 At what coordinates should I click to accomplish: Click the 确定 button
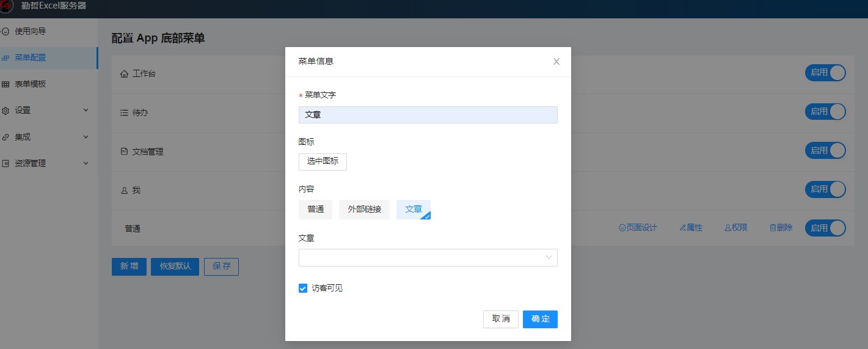pyautogui.click(x=540, y=319)
